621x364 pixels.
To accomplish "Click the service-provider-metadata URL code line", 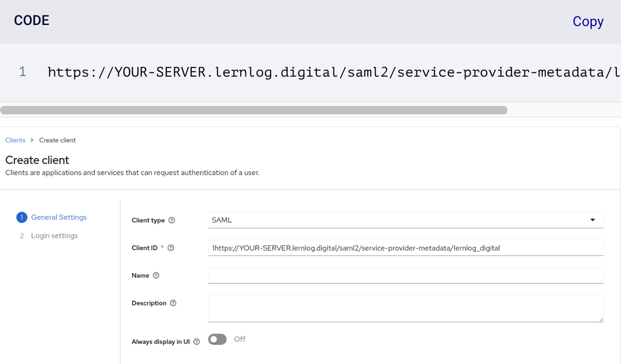I will point(330,72).
